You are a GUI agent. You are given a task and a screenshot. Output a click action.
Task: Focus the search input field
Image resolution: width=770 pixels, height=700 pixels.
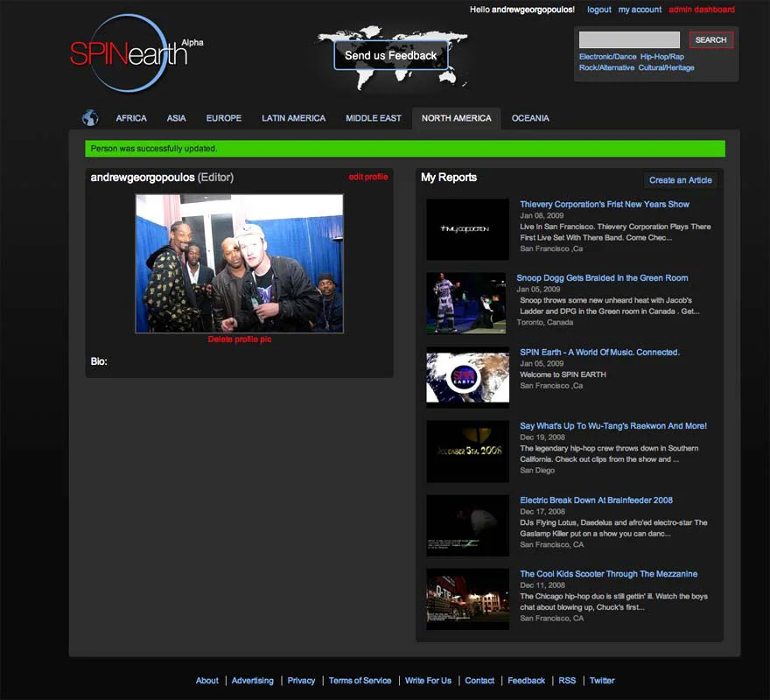point(629,39)
